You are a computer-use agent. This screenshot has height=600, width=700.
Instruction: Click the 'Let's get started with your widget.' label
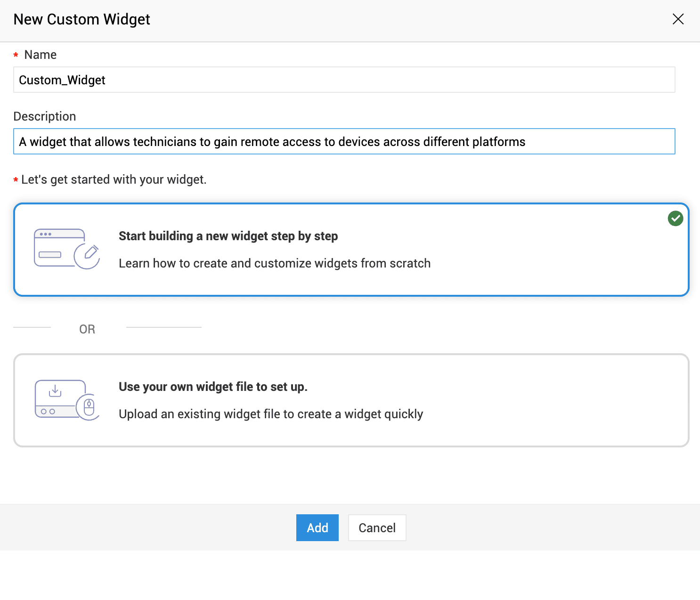click(114, 179)
